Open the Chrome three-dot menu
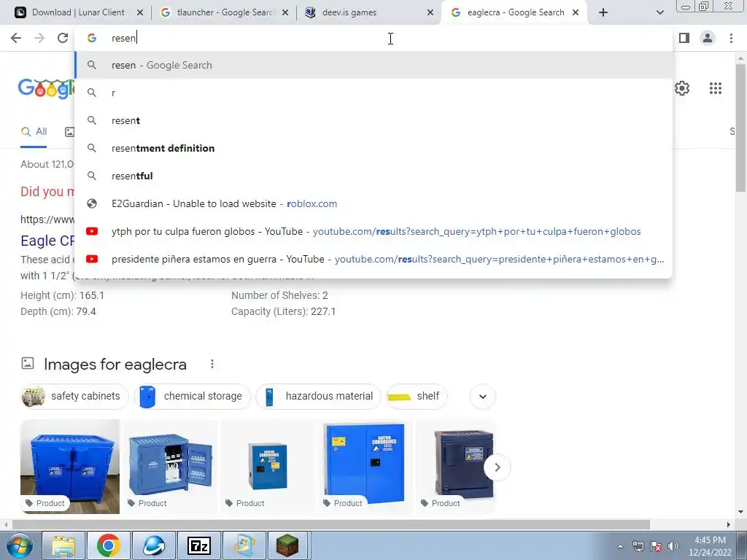Viewport: 747px width, 560px height. (x=731, y=38)
